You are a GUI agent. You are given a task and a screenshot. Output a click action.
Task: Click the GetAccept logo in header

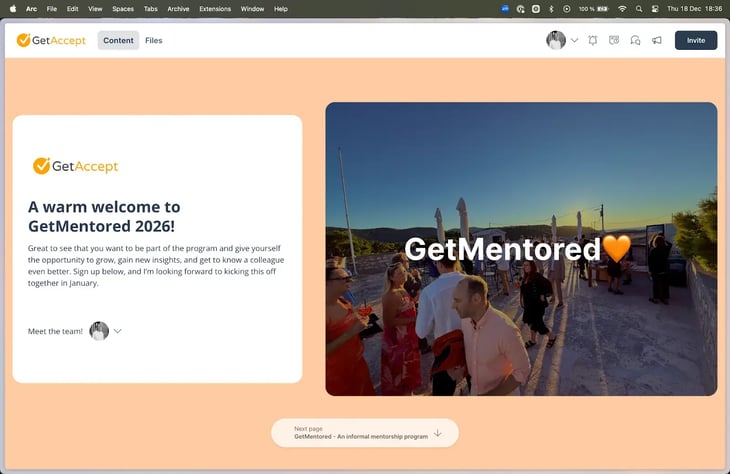click(x=51, y=41)
